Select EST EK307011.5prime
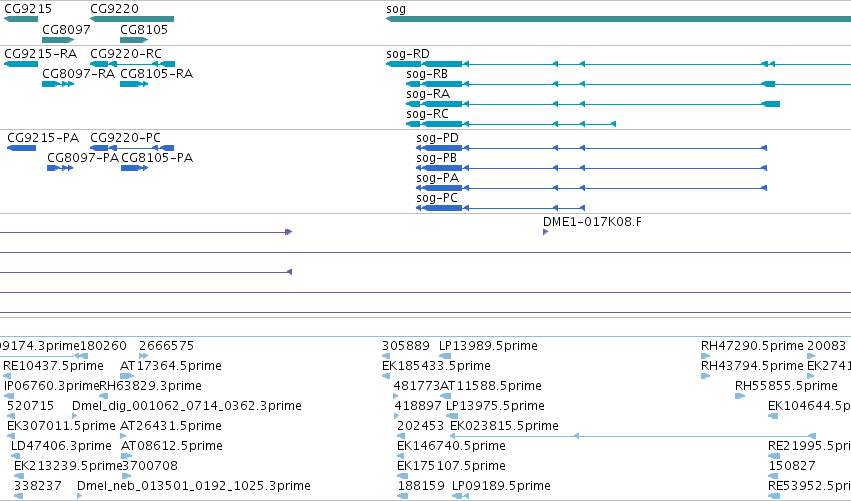Image resolution: width=851 pixels, height=501 pixels. tap(61, 426)
